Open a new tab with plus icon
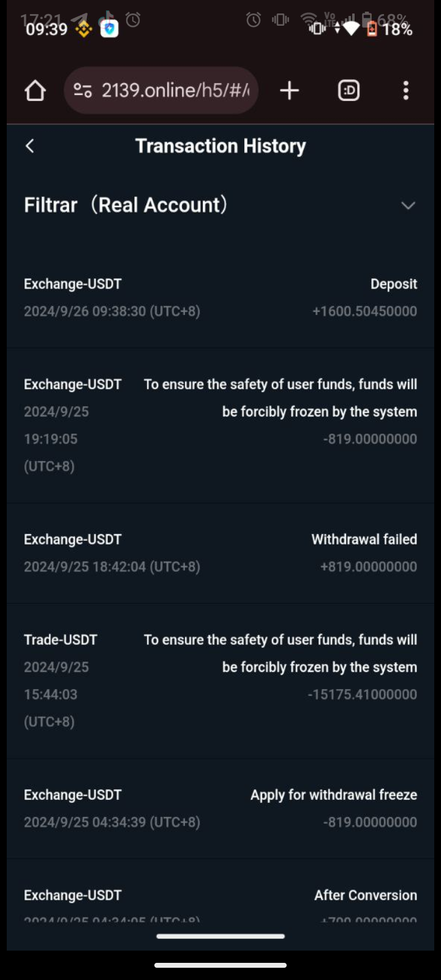 pyautogui.click(x=289, y=91)
